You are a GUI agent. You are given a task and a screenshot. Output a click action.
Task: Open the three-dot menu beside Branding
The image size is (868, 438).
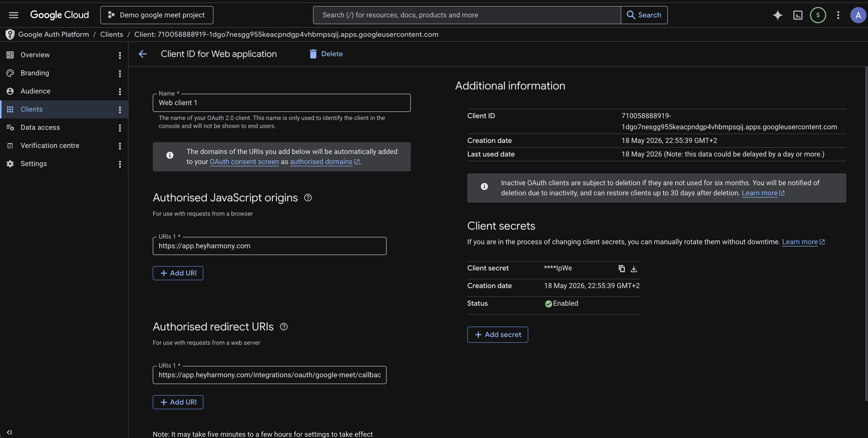(x=120, y=73)
